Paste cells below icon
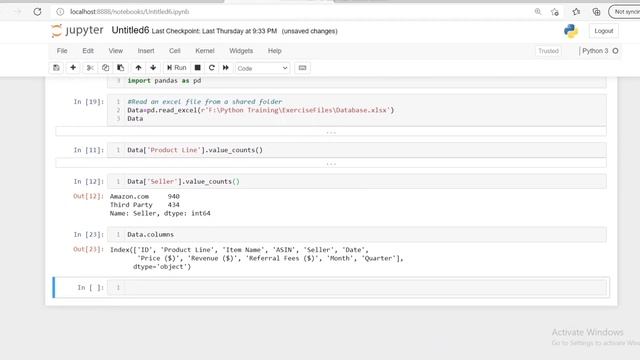The width and height of the screenshot is (640, 360). point(120,68)
